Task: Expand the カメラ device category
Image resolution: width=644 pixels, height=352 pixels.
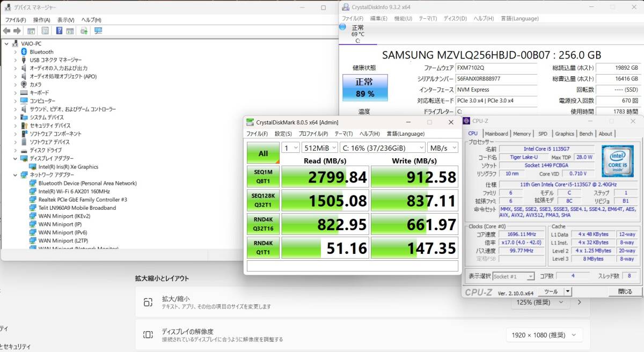Action: click(x=15, y=85)
